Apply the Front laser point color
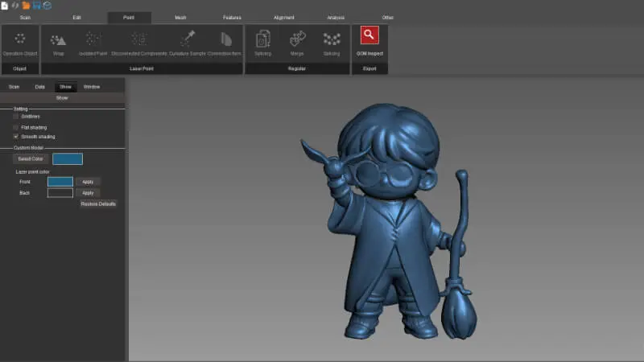Viewport: 644px width, 362px height. [x=88, y=182]
